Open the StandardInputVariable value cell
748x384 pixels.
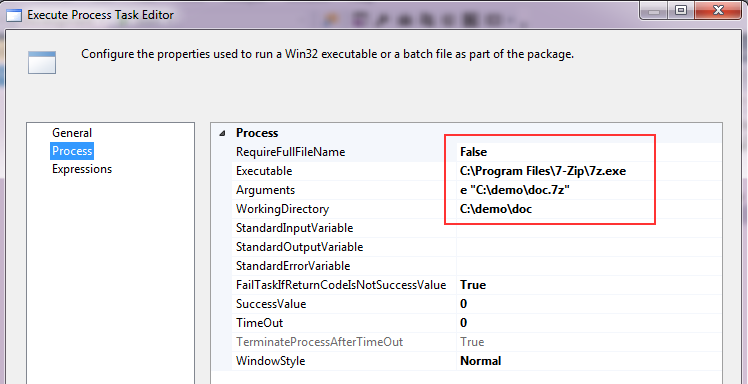[x=589, y=228]
